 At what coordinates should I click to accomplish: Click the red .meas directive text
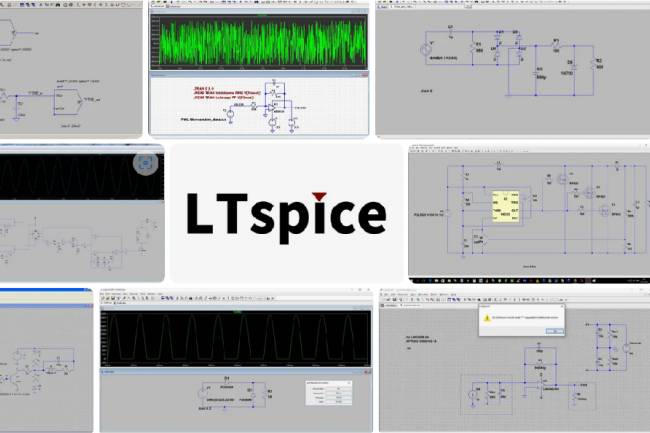tap(215, 95)
